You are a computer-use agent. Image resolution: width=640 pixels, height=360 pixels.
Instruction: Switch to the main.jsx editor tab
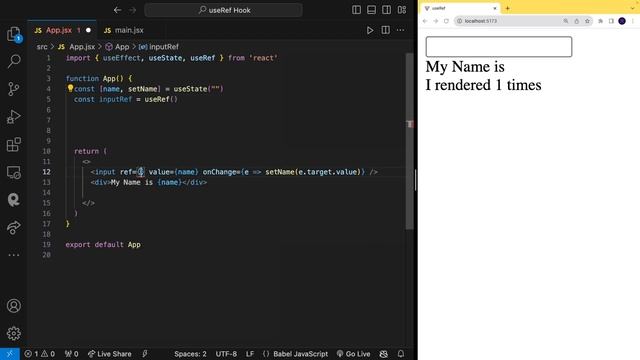click(x=124, y=30)
